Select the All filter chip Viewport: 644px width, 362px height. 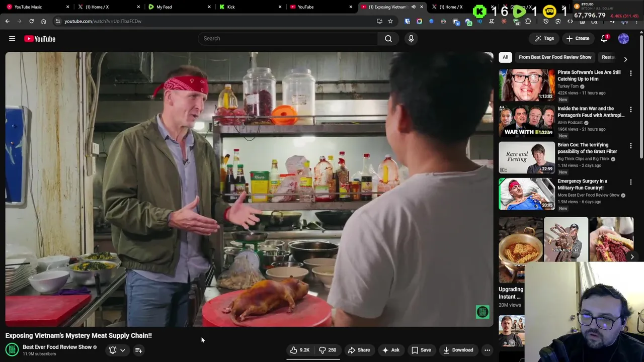[505, 57]
